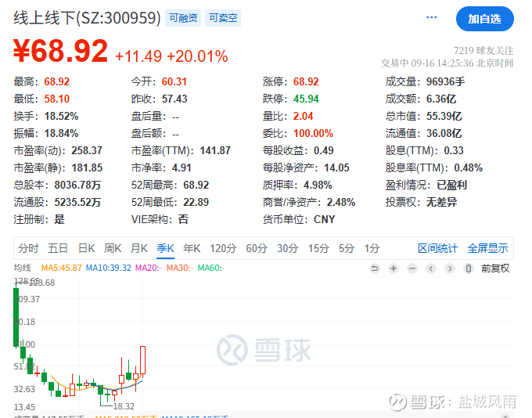Switch to the 分时 chart tab
This screenshot has height=418, width=532.
(x=28, y=248)
